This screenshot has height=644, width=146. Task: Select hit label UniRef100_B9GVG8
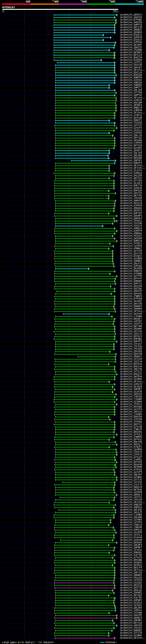131,75
